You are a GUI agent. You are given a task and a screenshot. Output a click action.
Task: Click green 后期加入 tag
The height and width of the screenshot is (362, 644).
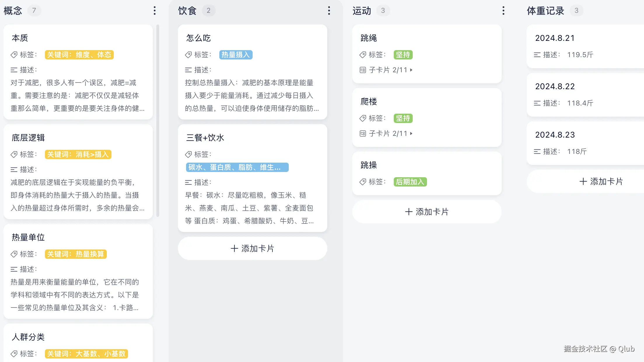tap(410, 182)
